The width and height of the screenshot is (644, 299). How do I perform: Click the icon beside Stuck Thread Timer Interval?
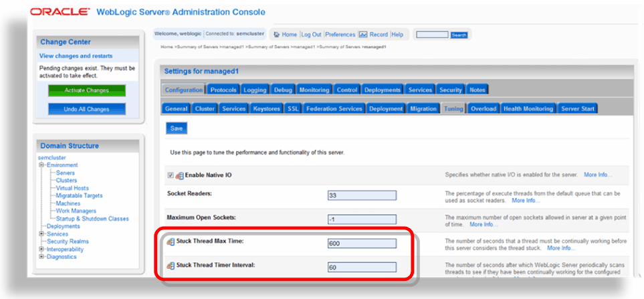click(x=171, y=266)
